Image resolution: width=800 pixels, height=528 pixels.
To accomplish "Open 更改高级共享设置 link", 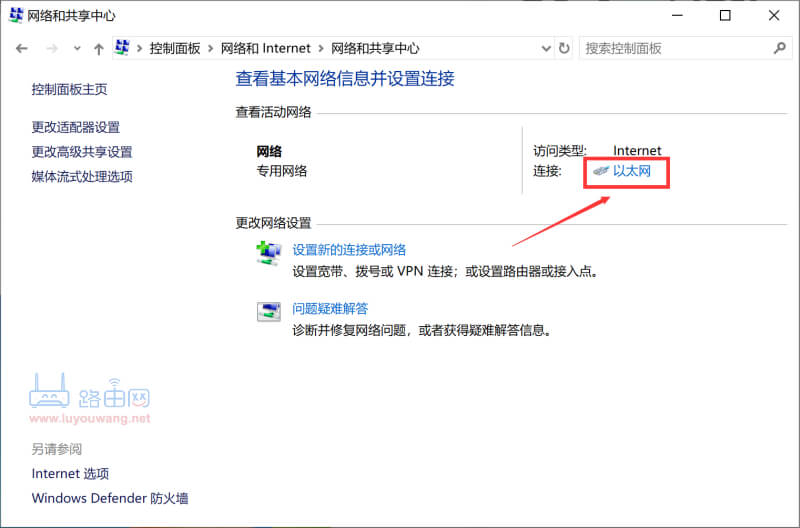I will [x=82, y=152].
